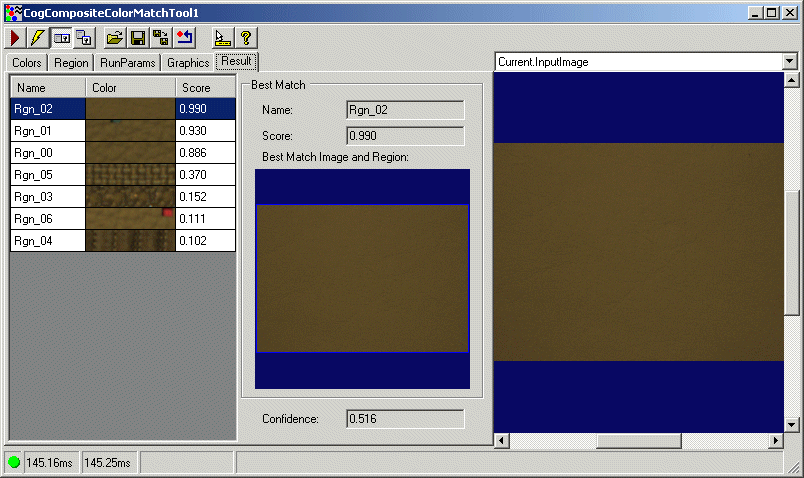Click the Rgn_02 color swatch

(x=130, y=109)
